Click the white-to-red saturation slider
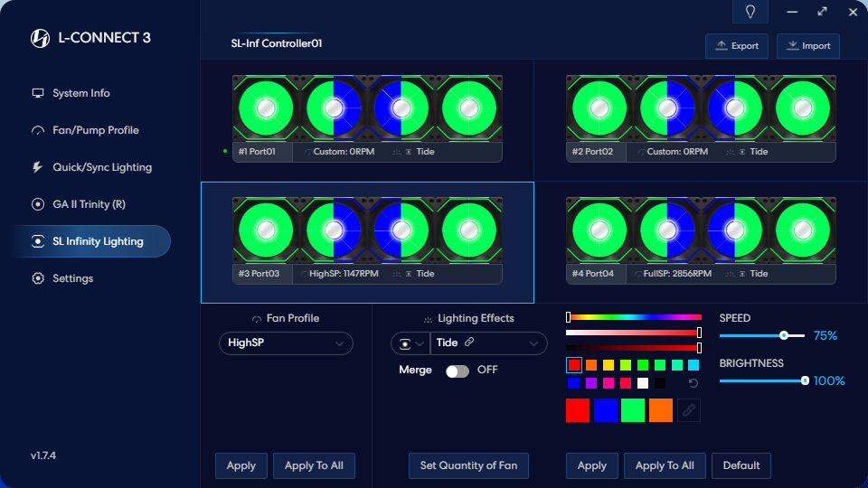This screenshot has width=868, height=488. point(634,333)
